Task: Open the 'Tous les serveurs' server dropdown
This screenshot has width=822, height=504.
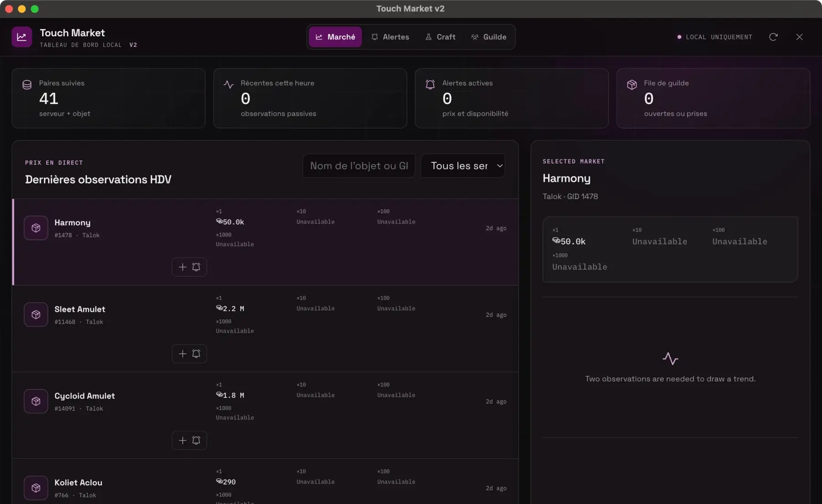Action: click(463, 166)
